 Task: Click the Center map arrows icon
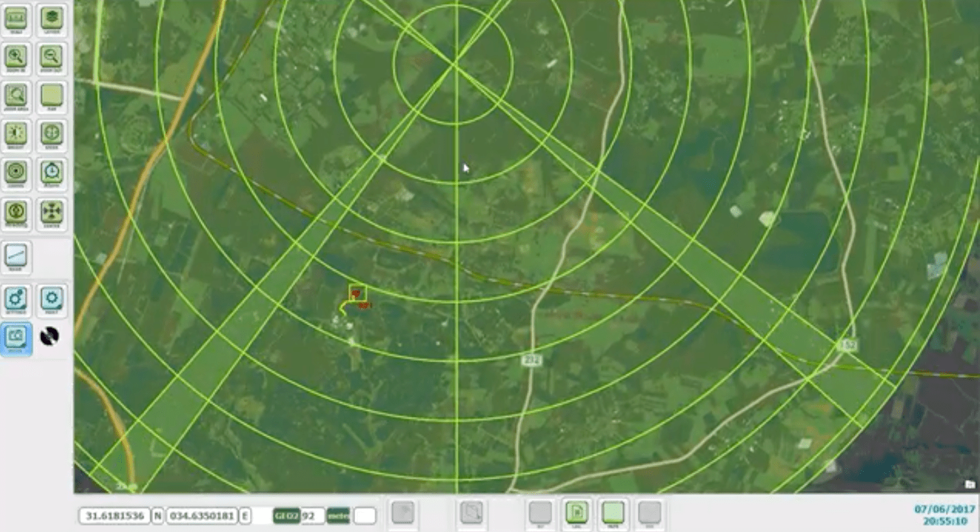(52, 212)
